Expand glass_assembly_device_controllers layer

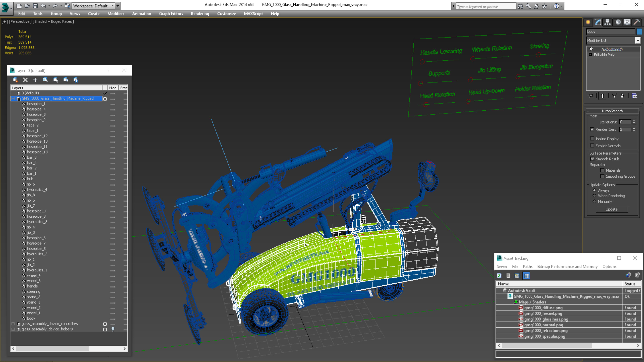[x=13, y=324]
